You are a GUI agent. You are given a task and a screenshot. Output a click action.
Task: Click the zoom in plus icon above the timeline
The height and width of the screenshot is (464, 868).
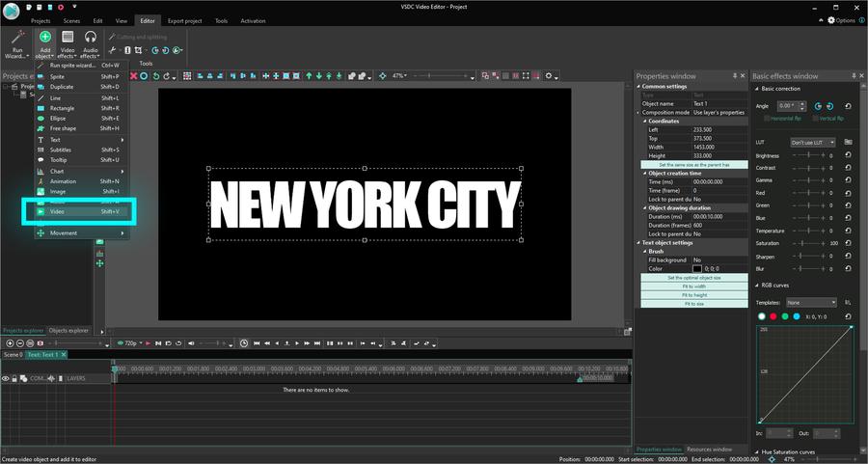(x=10, y=343)
